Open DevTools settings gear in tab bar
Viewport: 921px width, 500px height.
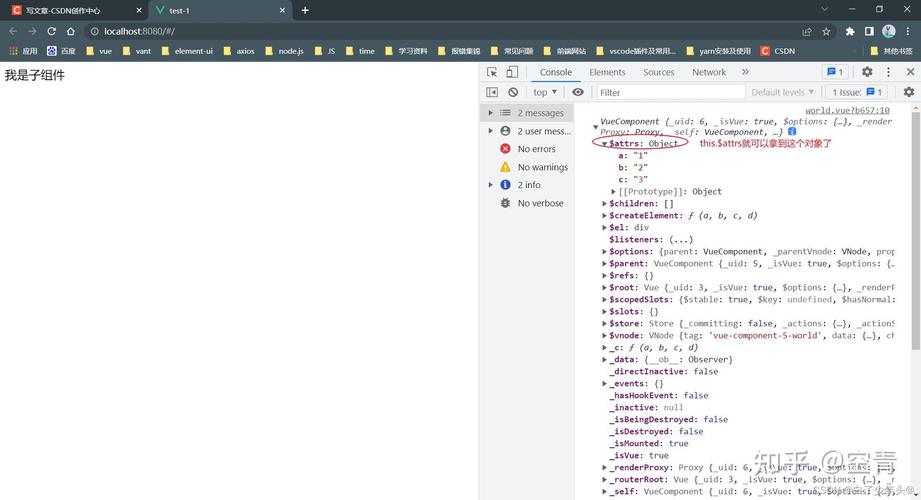click(867, 72)
